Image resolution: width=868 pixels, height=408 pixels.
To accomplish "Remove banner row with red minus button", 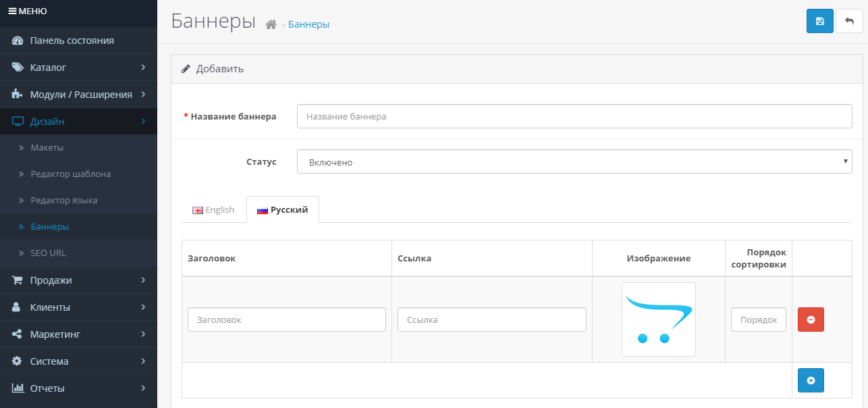I will pos(811,320).
